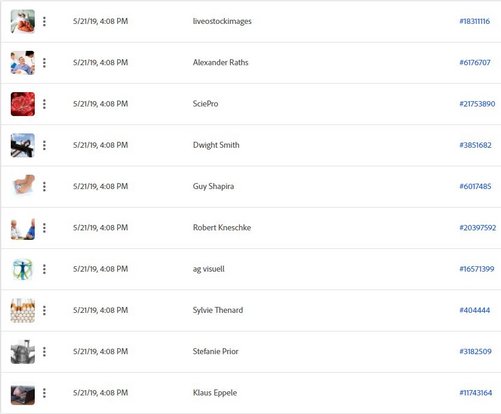The image size is (501, 414).
Task: Open more-options menu for Sylvie Thenard row
Action: coord(44,310)
